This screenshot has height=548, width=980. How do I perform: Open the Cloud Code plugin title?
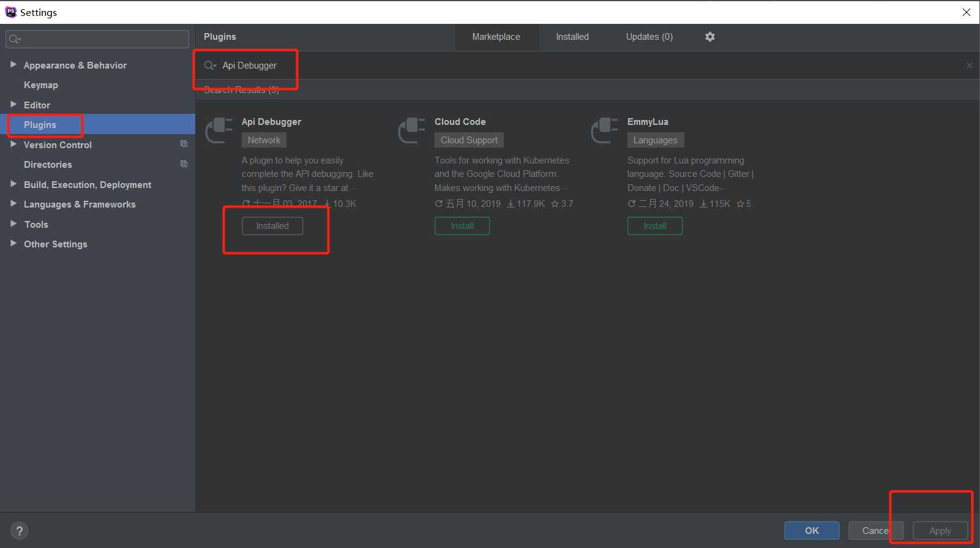[x=460, y=122]
